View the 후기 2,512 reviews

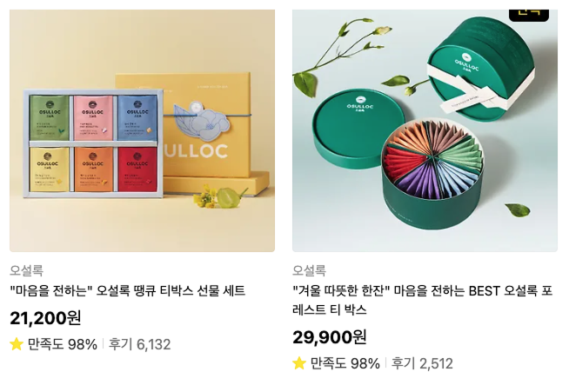click(x=422, y=363)
